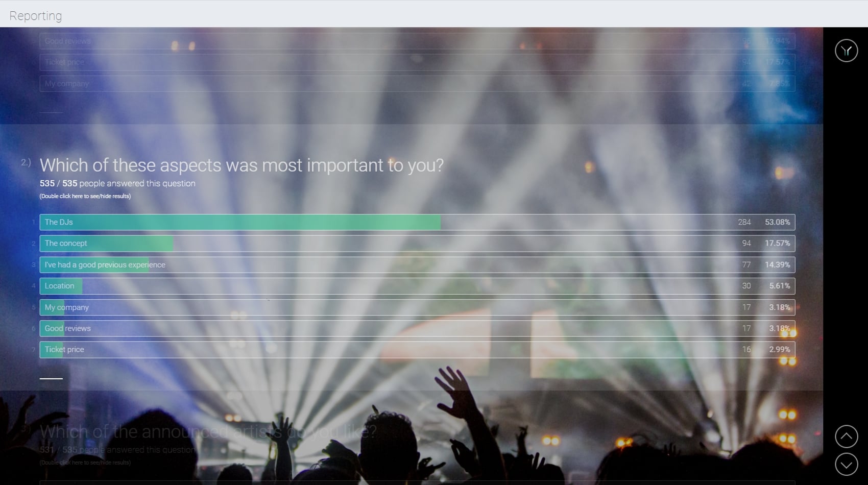Viewport: 868px width, 485px height.
Task: Select 'The DJs' result bar
Action: tap(417, 222)
